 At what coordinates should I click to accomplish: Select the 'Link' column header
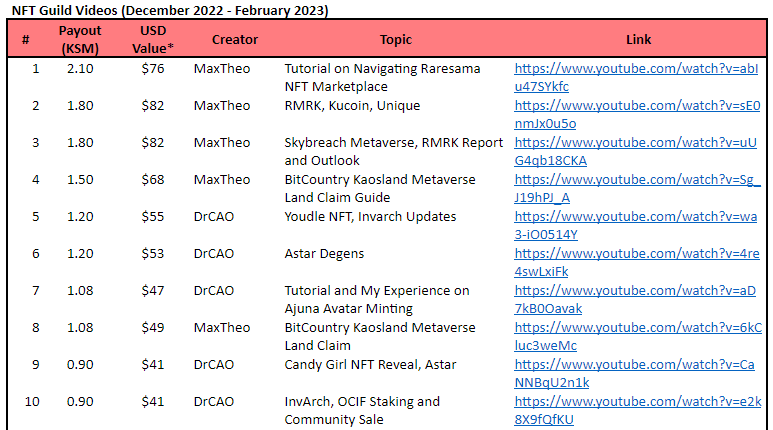point(638,39)
